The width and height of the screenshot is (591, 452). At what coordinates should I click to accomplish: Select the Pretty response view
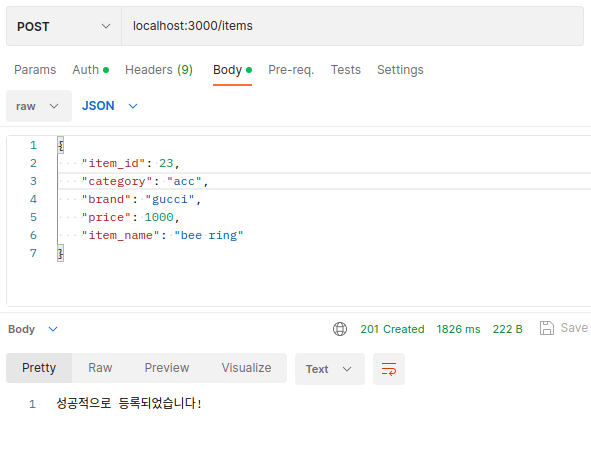(x=39, y=368)
